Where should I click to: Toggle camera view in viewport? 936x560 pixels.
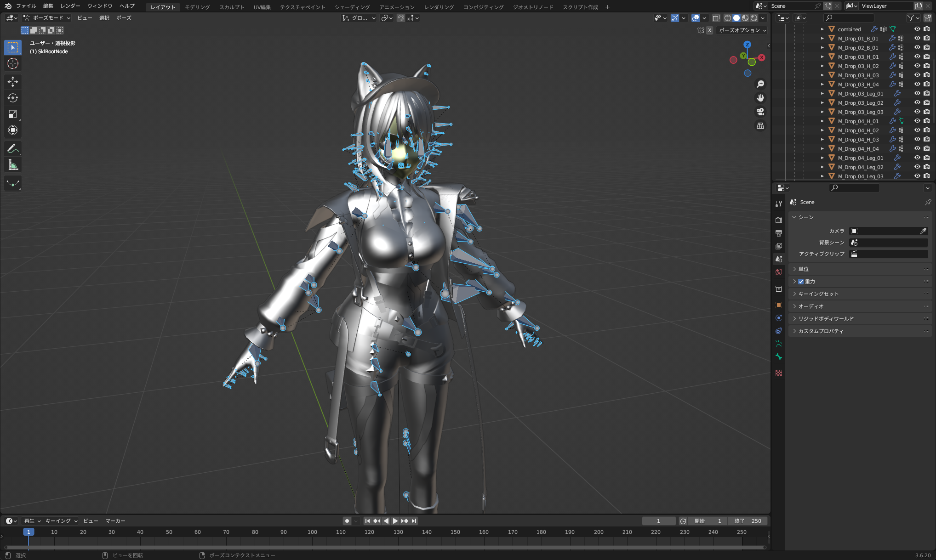coord(760,112)
